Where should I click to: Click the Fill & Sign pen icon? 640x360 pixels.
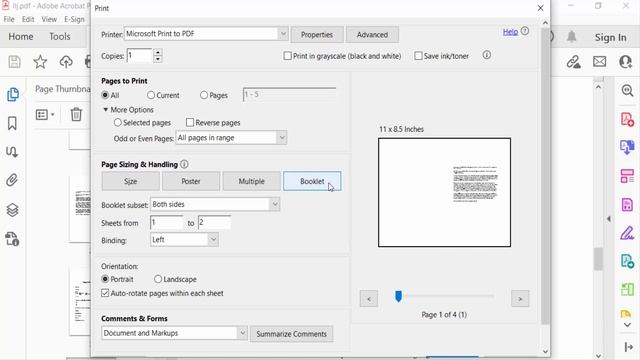click(x=627, y=233)
